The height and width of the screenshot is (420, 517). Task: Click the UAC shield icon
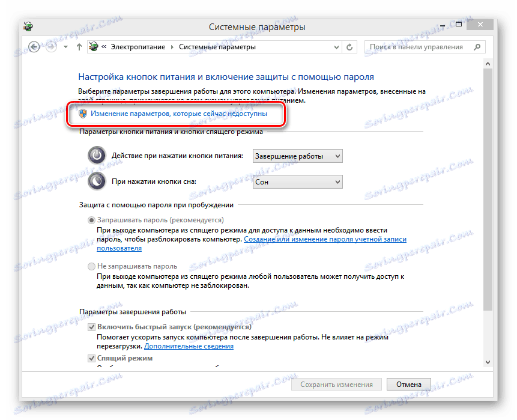click(x=83, y=114)
